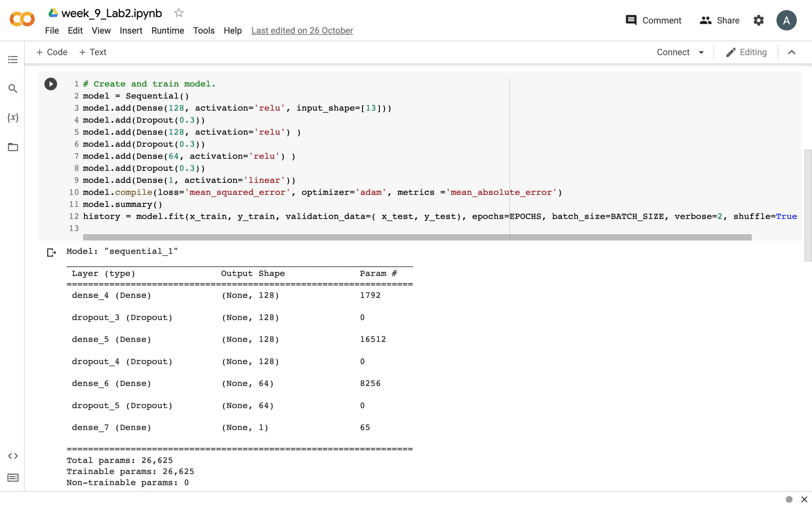Click the 'Last edited on 26 October' link

click(x=302, y=30)
